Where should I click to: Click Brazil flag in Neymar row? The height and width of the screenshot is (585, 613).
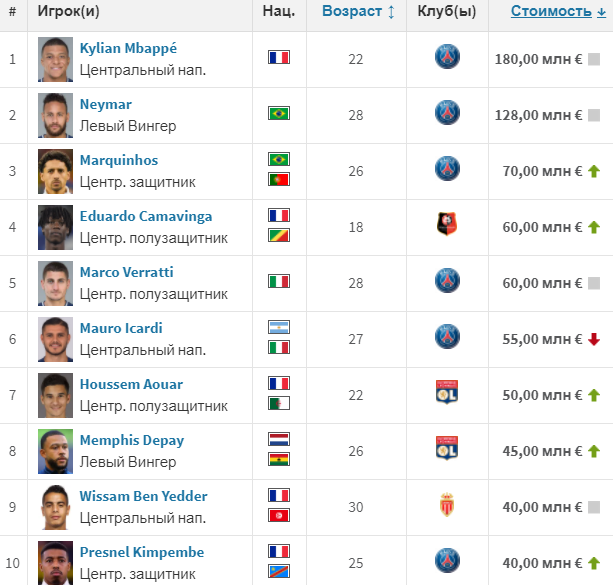tap(279, 113)
